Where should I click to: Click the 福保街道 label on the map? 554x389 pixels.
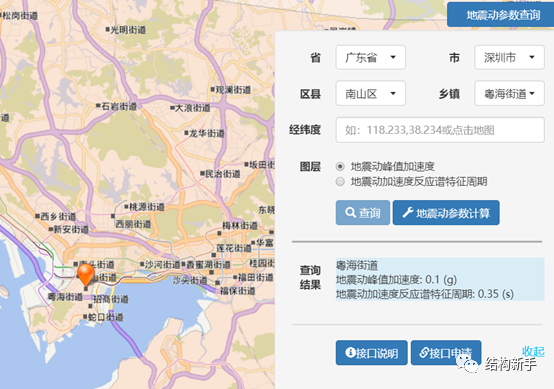[237, 291]
